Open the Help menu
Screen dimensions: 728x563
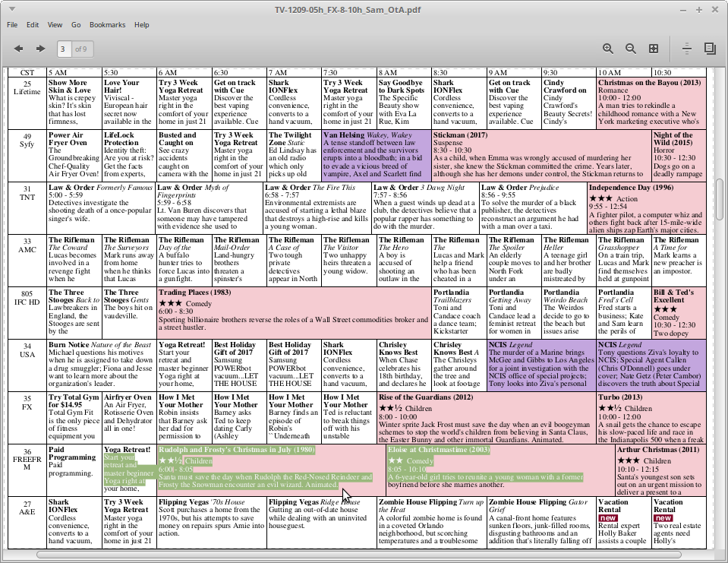point(142,24)
